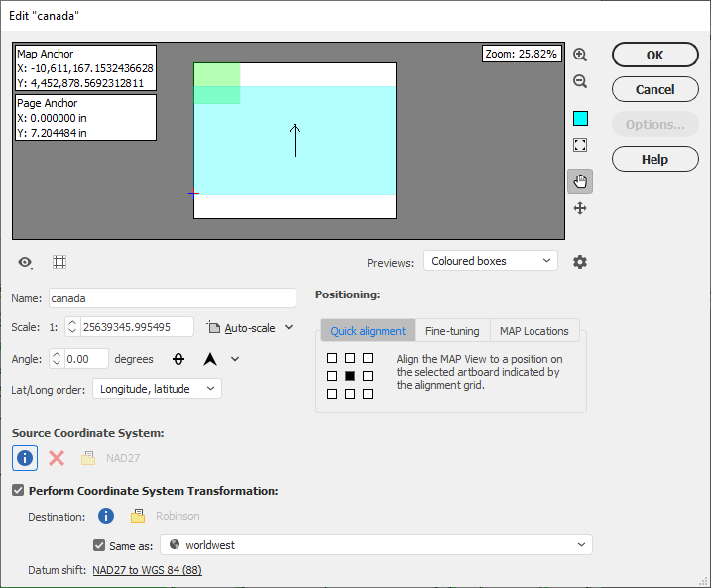711x588 pixels.
Task: Open the MAP Locations tab
Action: coord(534,331)
